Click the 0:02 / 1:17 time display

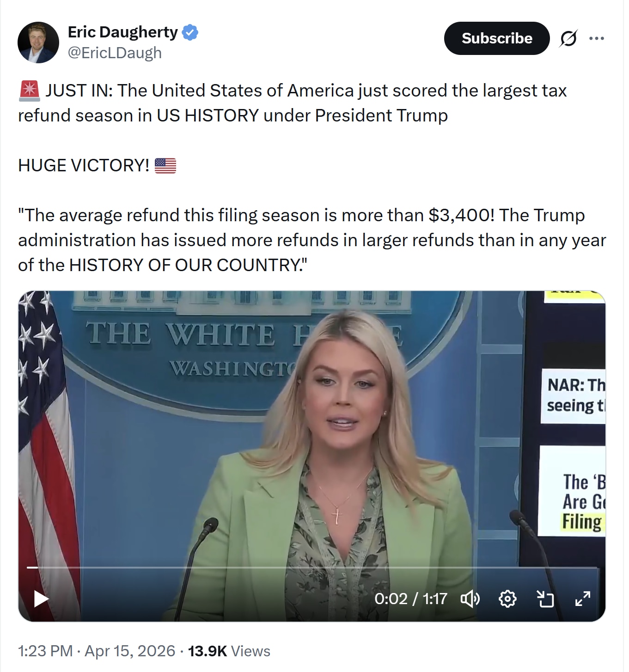[411, 599]
